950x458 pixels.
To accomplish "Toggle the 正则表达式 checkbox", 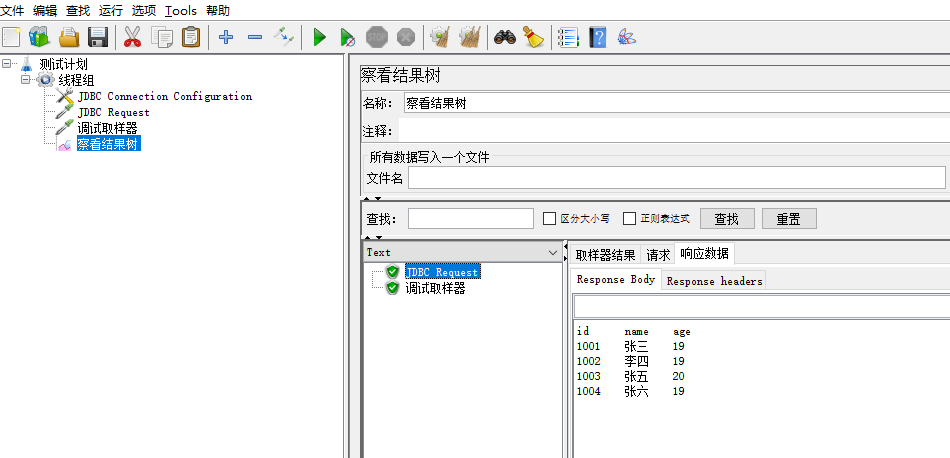I will tap(630, 219).
